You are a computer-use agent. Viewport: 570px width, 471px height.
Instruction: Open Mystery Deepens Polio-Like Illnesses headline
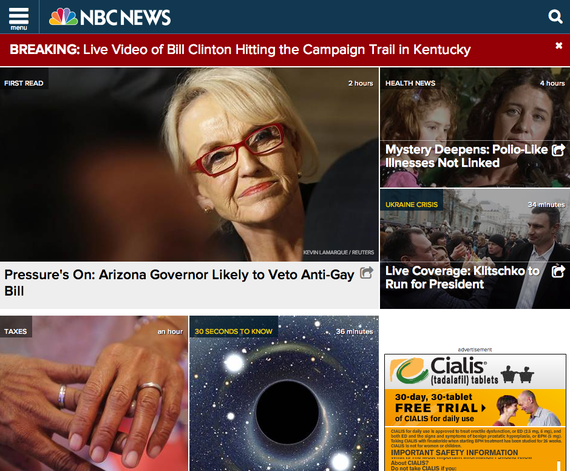pyautogui.click(x=466, y=156)
